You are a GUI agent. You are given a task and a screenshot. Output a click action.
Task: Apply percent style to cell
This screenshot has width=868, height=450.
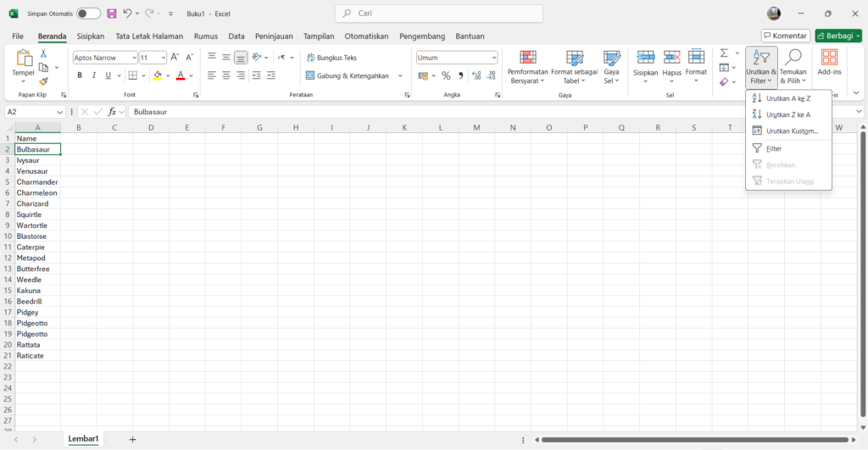[446, 75]
